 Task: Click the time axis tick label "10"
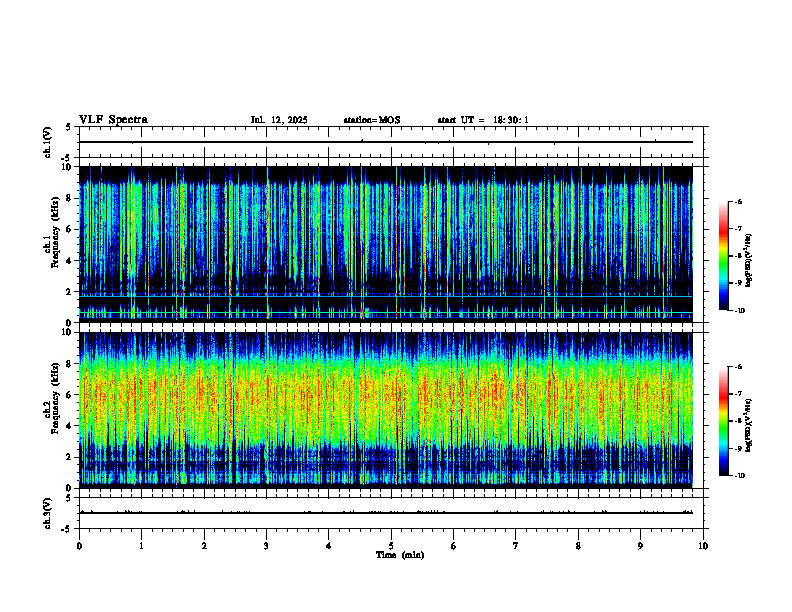[703, 546]
